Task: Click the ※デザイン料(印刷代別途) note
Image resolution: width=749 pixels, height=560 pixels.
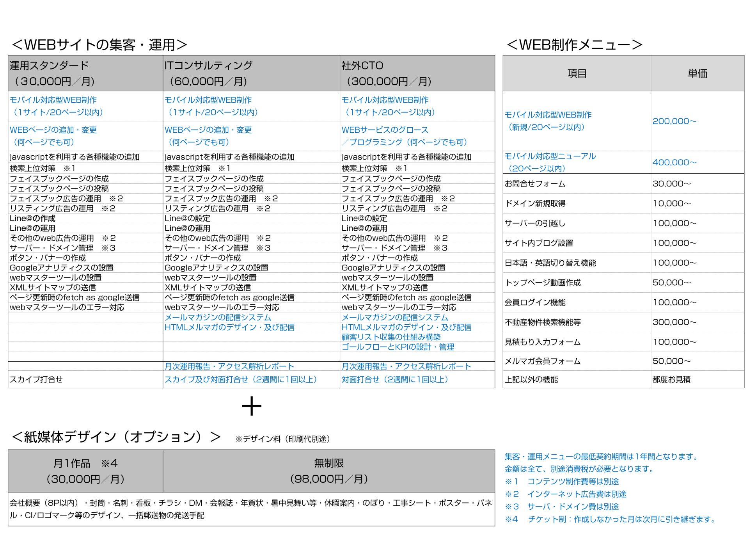Action: 283,439
